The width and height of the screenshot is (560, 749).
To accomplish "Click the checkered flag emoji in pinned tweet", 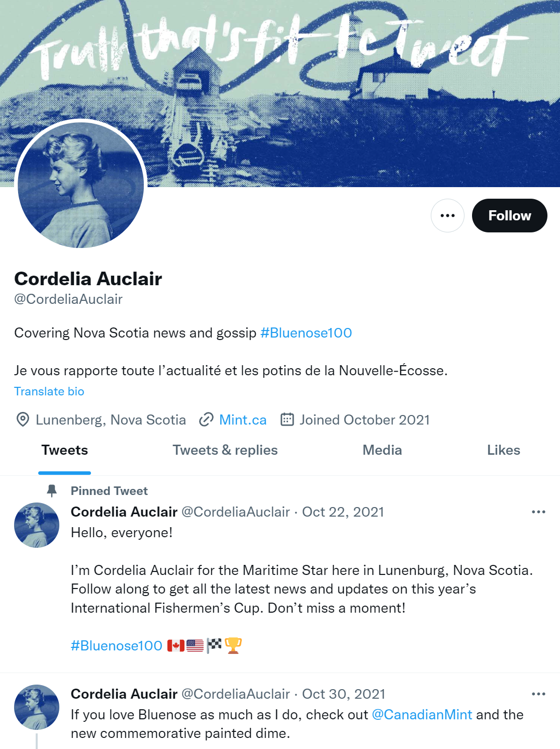I will pyautogui.click(x=214, y=645).
